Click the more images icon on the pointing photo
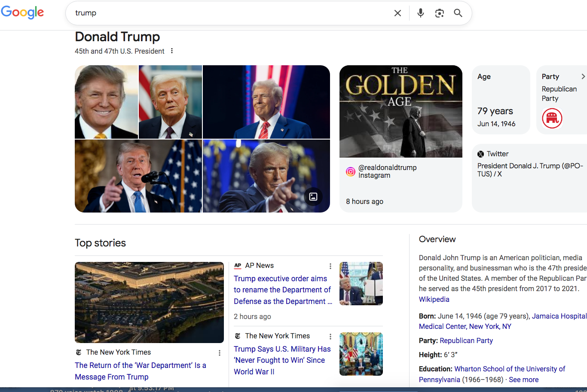Screen dimensions: 587x392 click(x=313, y=197)
